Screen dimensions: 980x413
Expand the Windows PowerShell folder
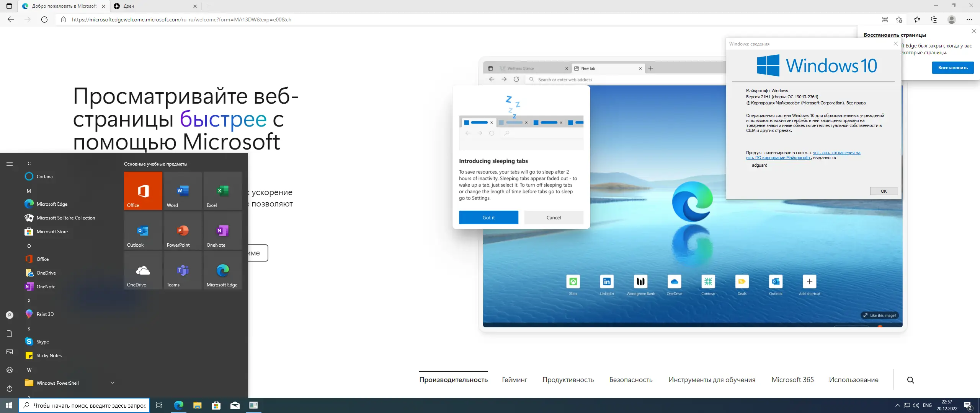click(x=113, y=383)
